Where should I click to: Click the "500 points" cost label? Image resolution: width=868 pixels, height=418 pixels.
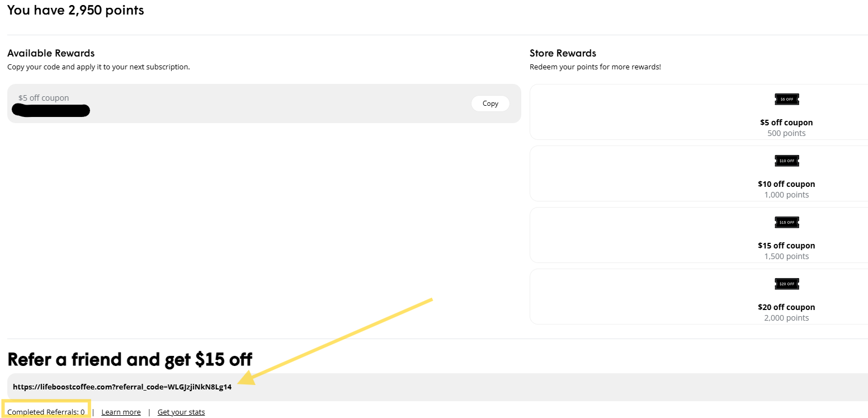786,133
